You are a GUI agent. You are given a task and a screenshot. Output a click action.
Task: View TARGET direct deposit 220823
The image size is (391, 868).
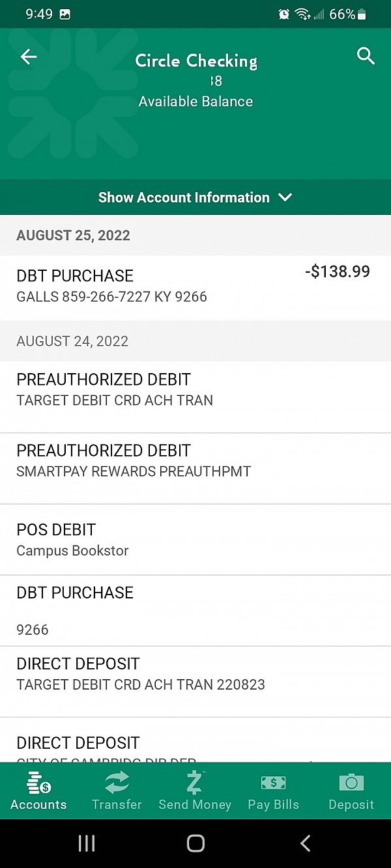click(140, 674)
